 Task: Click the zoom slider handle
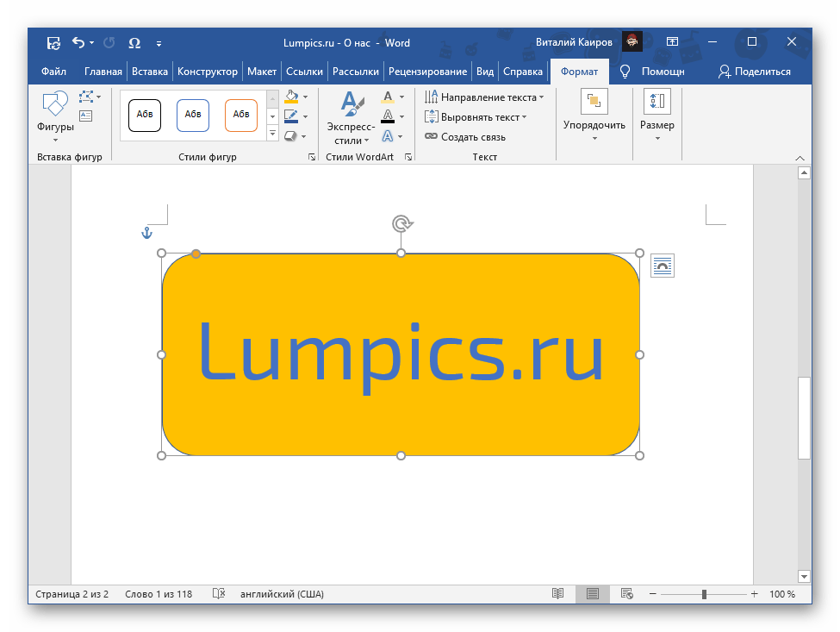point(704,594)
